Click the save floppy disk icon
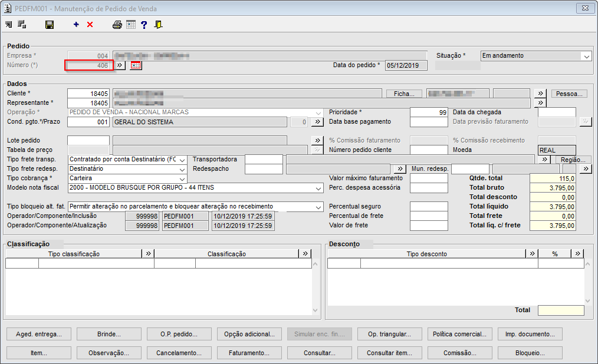This screenshot has width=598, height=364. (50, 25)
